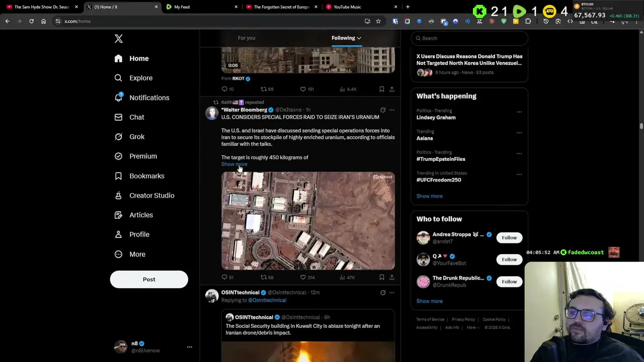Image resolution: width=644 pixels, height=362 pixels.
Task: Open the satellite image in Bloomberg post
Action: (308, 221)
